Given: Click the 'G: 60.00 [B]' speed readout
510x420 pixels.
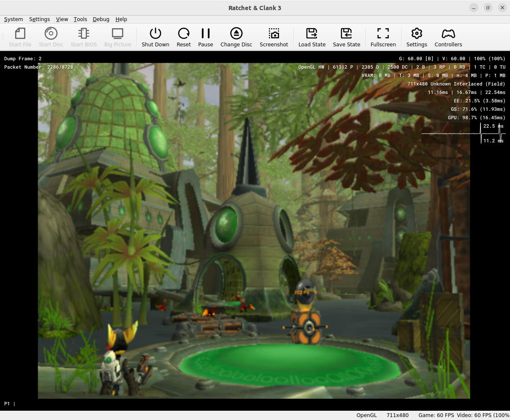Looking at the screenshot, I should (416, 59).
